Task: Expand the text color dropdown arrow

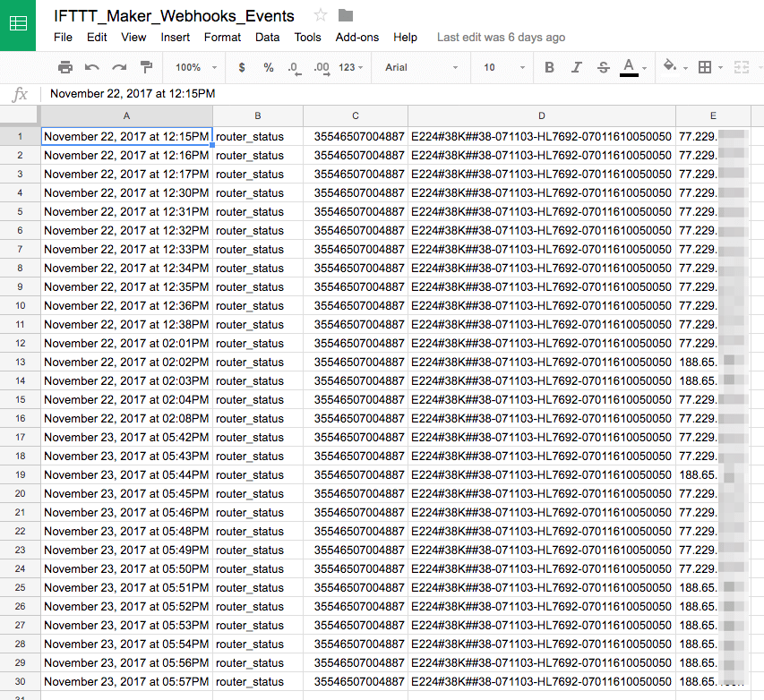Action: pyautogui.click(x=645, y=68)
